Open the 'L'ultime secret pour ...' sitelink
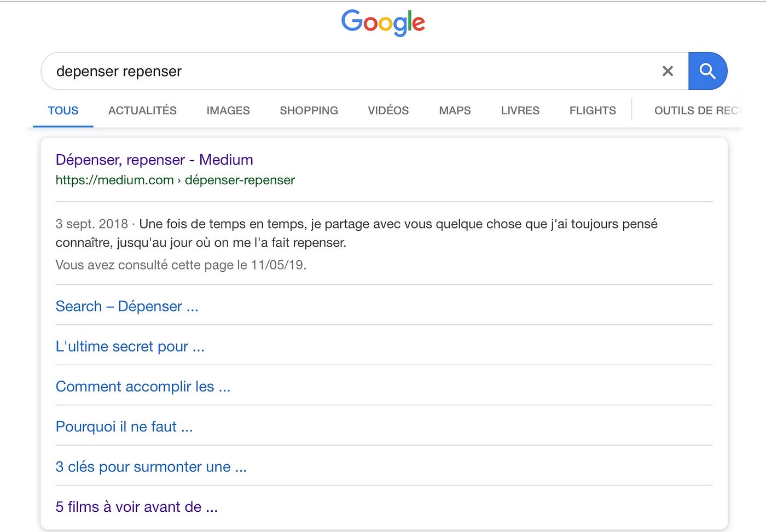Image resolution: width=766 pixels, height=532 pixels. click(x=130, y=346)
